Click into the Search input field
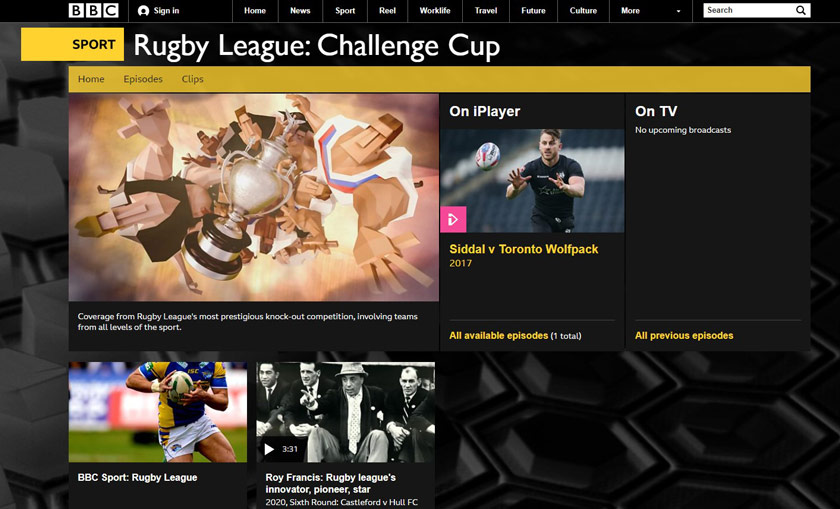 (748, 10)
